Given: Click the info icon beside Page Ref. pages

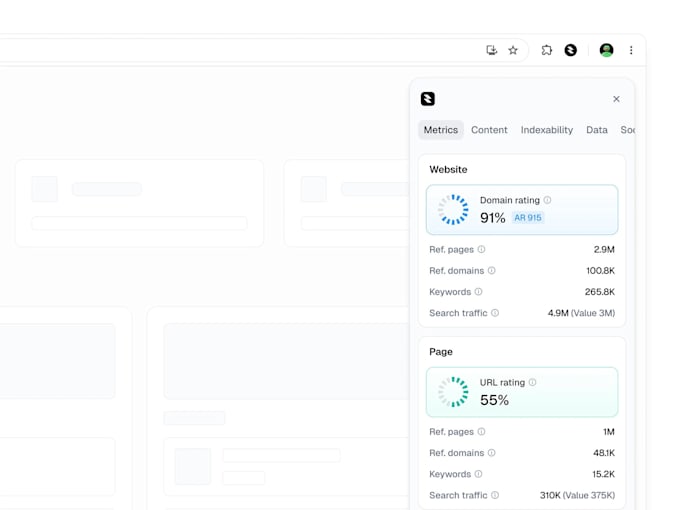Looking at the screenshot, I should [481, 432].
